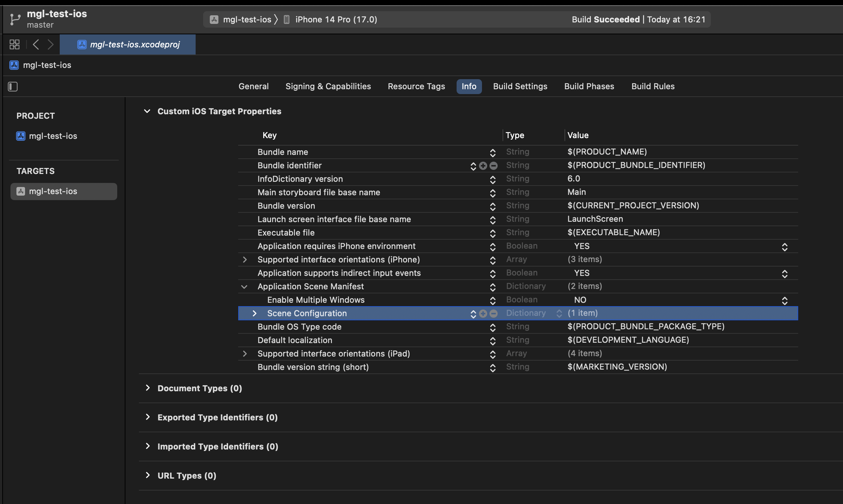Collapse the Application Scene Manifest row

click(244, 287)
